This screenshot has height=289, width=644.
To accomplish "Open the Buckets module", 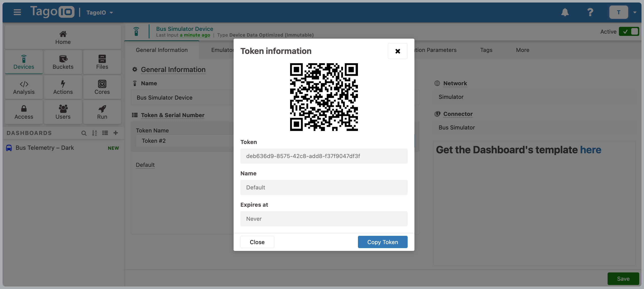I will [x=63, y=62].
